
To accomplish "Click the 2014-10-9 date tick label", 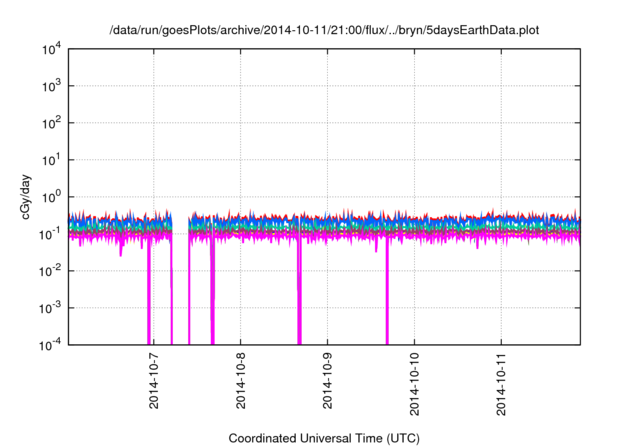I will [x=328, y=381].
